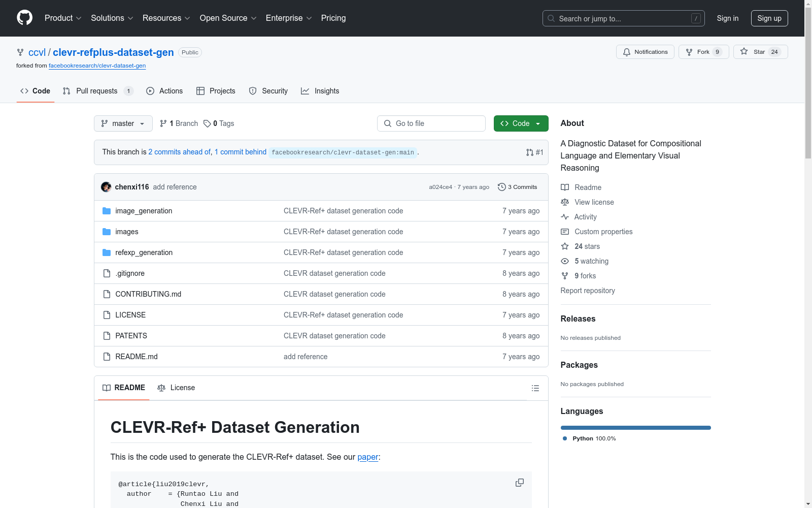Click the PATENTS file icon
The image size is (812, 508).
[x=107, y=336]
